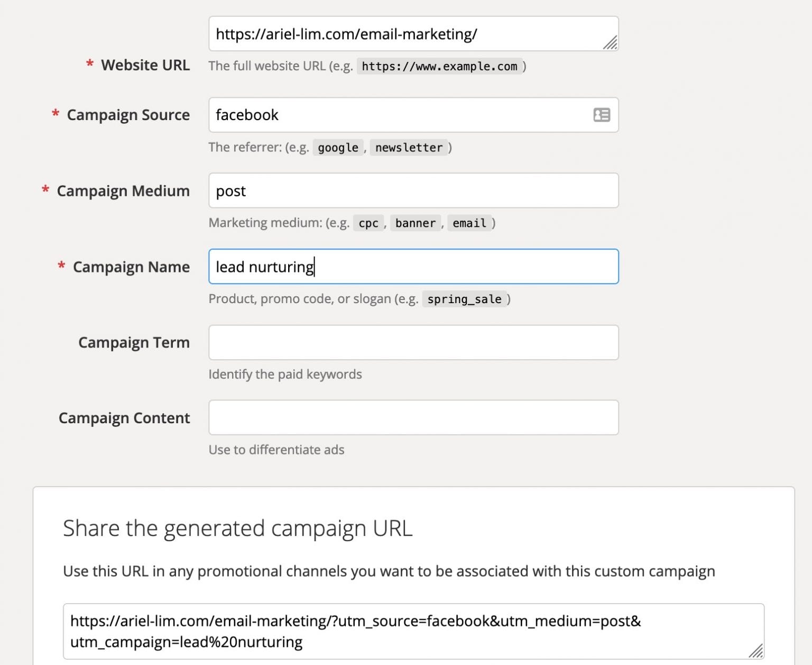Click the banner example tag
The height and width of the screenshot is (665, 812).
tap(415, 223)
